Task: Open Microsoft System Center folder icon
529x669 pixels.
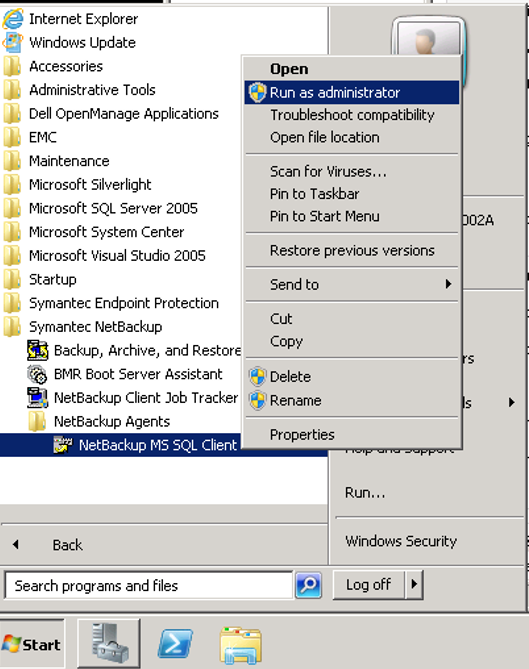Action: [x=12, y=232]
